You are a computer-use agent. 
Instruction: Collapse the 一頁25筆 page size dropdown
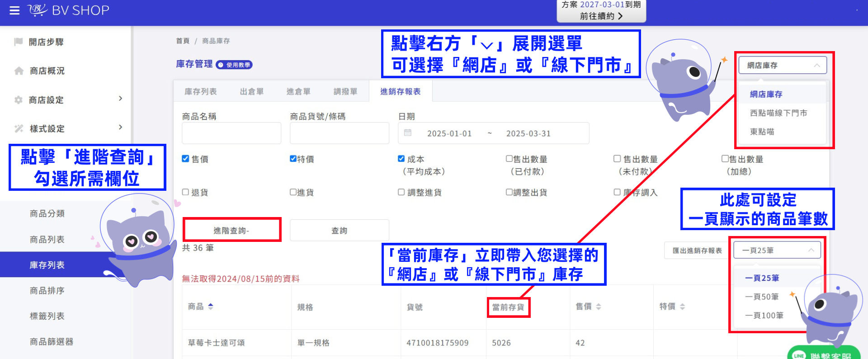point(777,250)
